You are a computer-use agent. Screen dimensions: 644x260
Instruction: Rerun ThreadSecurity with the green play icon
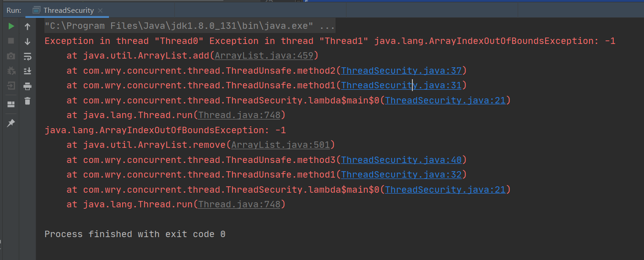11,27
